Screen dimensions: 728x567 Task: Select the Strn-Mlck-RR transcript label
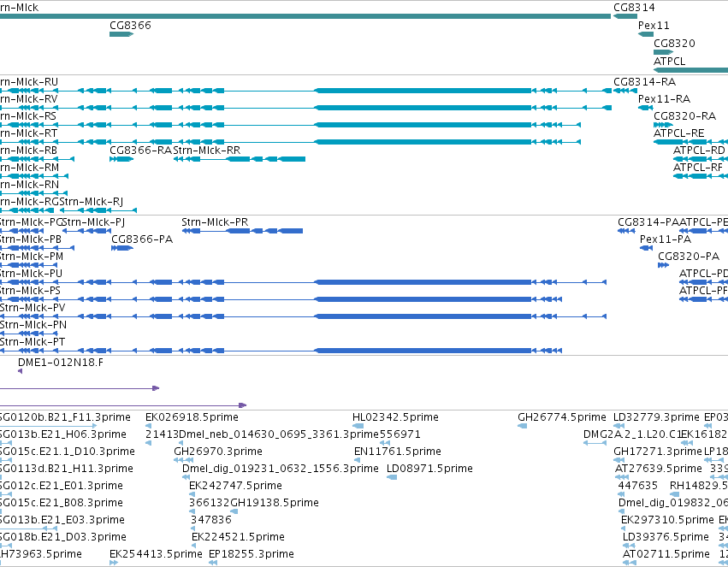(x=207, y=151)
